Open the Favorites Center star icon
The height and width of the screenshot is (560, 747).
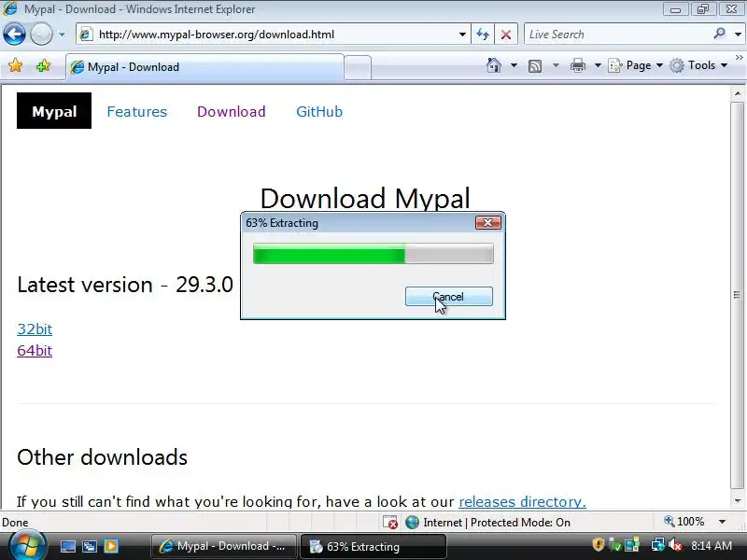click(x=15, y=65)
